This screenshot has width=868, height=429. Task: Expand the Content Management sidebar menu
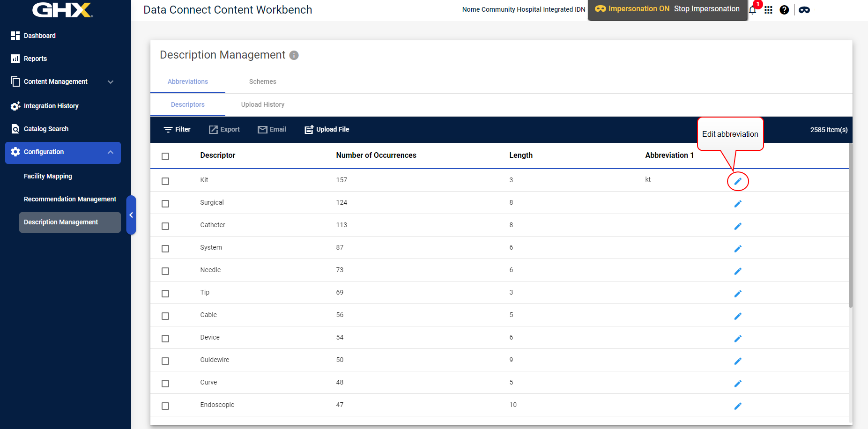click(x=111, y=82)
